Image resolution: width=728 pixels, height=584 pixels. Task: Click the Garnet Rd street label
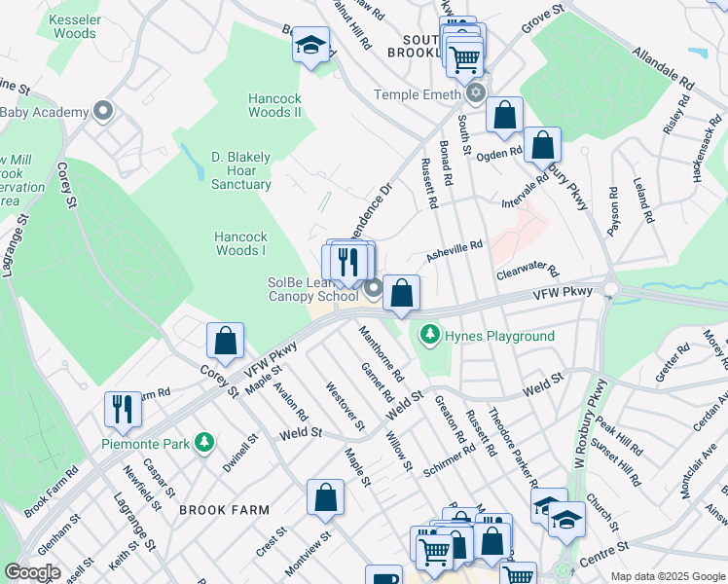point(378,383)
